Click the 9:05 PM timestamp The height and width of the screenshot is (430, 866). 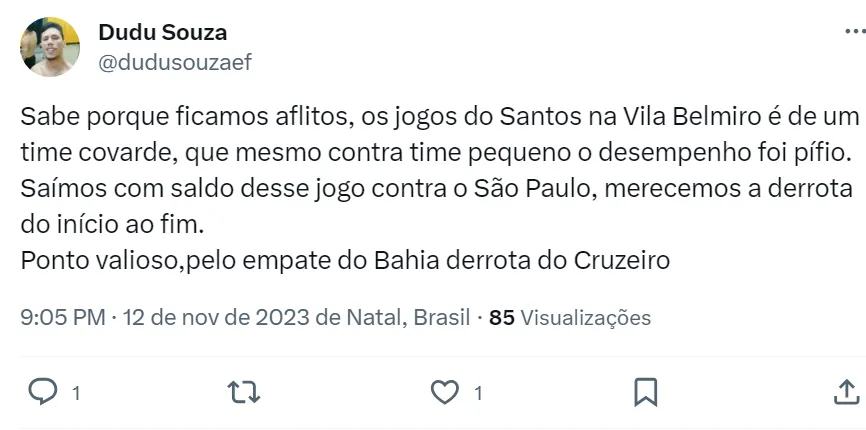coord(62,318)
